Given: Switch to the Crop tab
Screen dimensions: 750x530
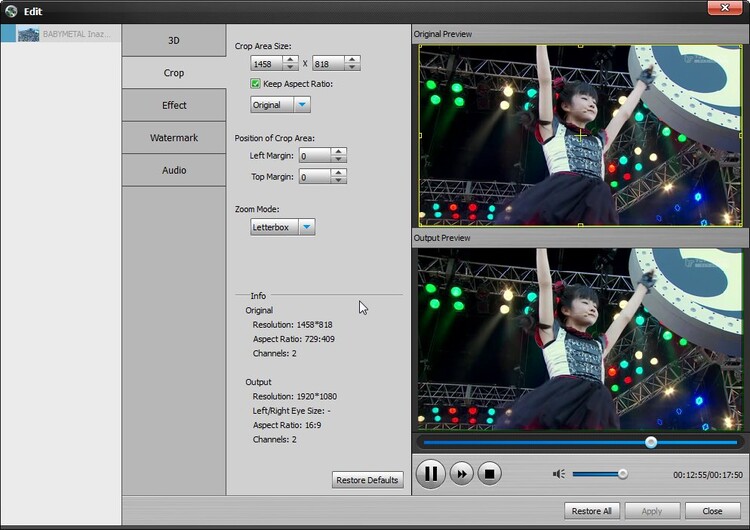Looking at the screenshot, I should point(174,73).
